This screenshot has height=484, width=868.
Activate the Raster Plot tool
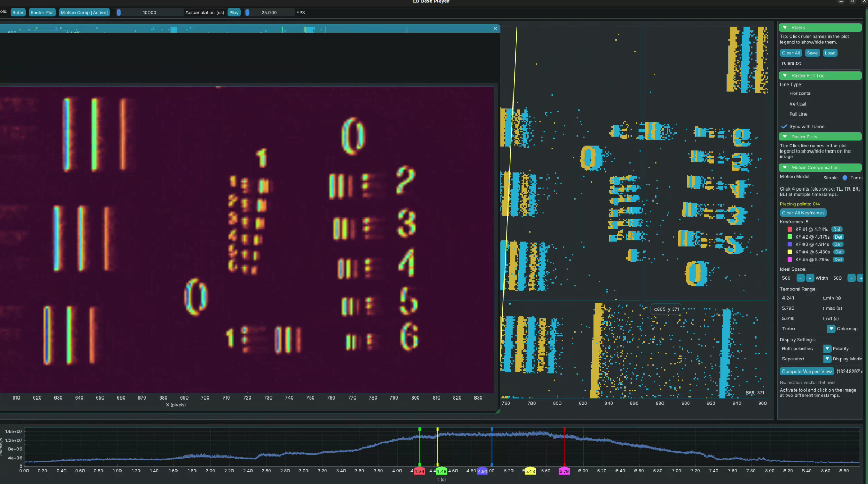42,13
